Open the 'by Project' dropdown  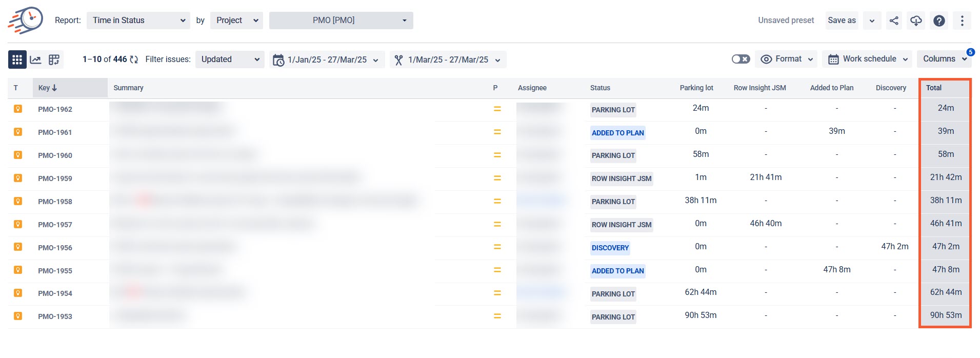[236, 21]
